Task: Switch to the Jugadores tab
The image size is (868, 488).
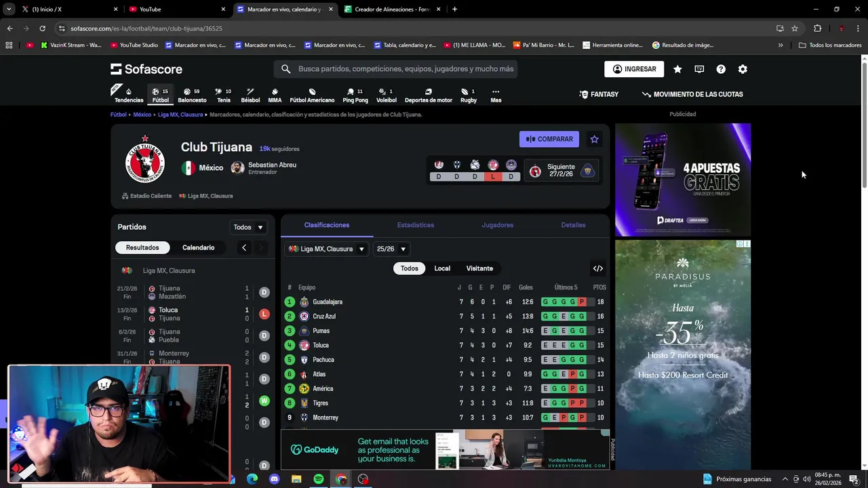Action: [x=498, y=225]
